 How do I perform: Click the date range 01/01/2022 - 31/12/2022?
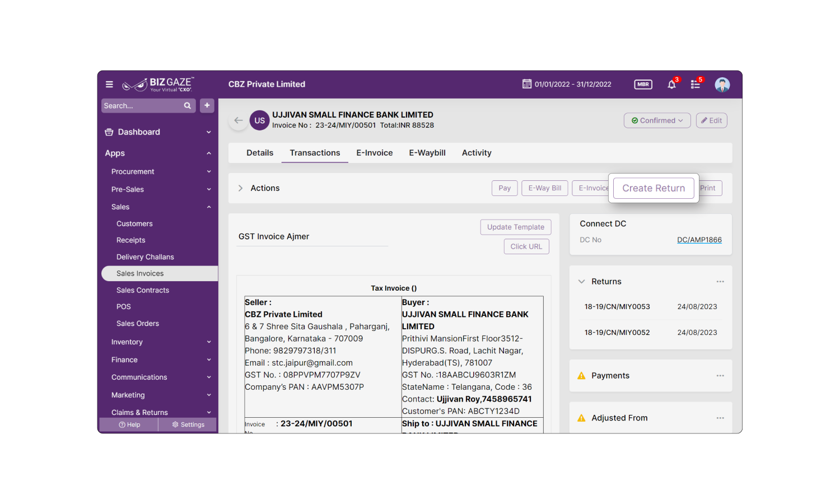tap(573, 85)
